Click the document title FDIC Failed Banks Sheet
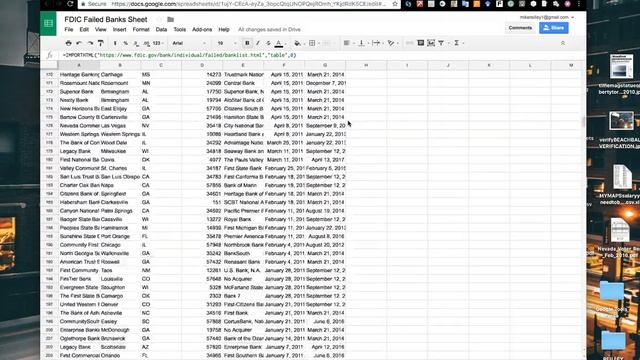This screenshot has width=640, height=360. pos(106,19)
